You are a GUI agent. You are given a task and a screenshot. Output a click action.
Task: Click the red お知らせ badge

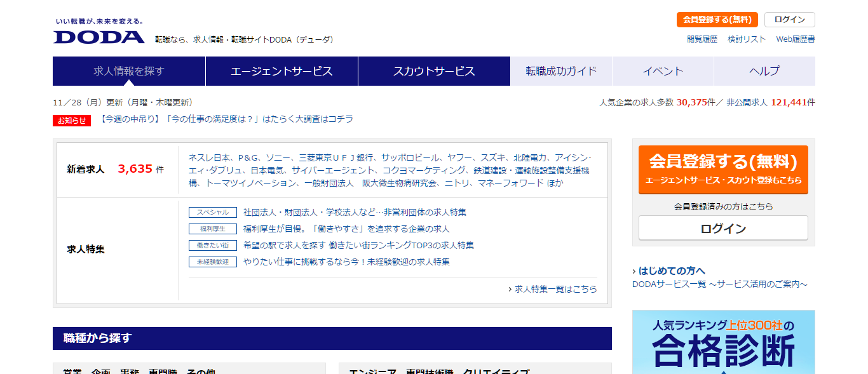click(x=72, y=121)
